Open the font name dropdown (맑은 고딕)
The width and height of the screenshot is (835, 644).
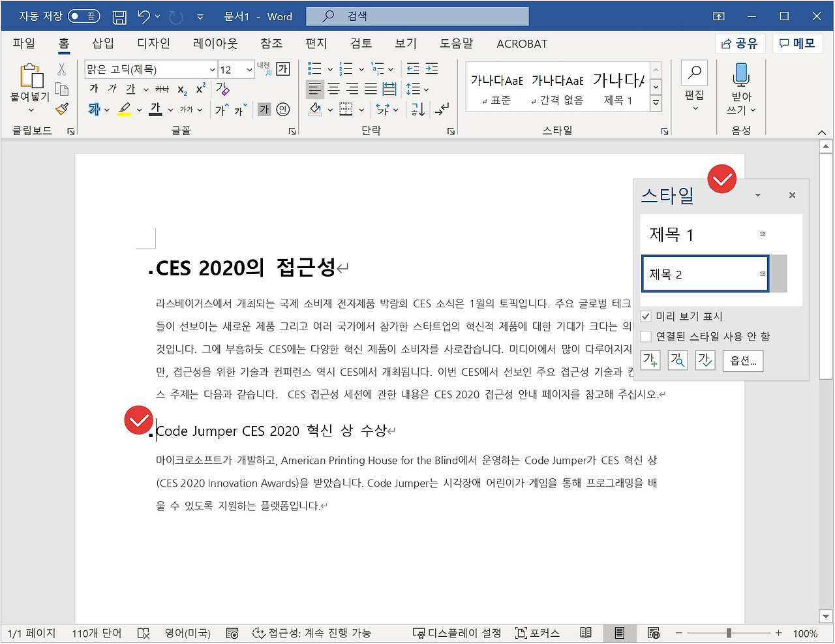click(x=212, y=69)
